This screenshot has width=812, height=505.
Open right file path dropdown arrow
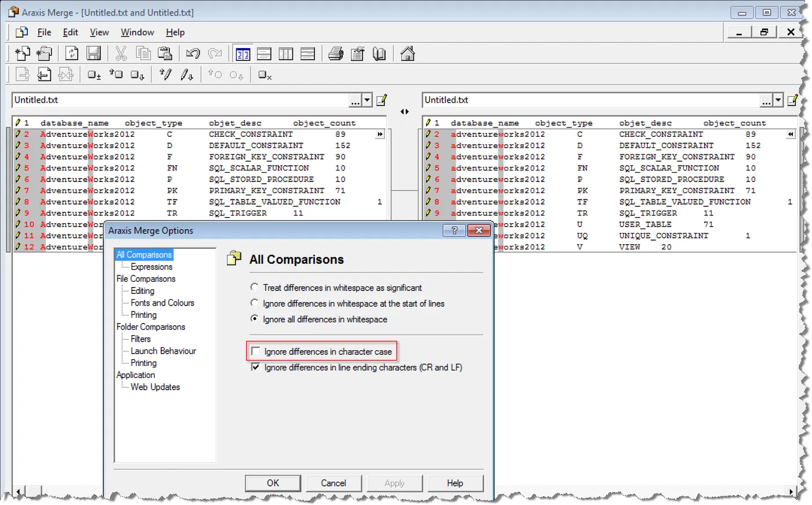point(778,100)
